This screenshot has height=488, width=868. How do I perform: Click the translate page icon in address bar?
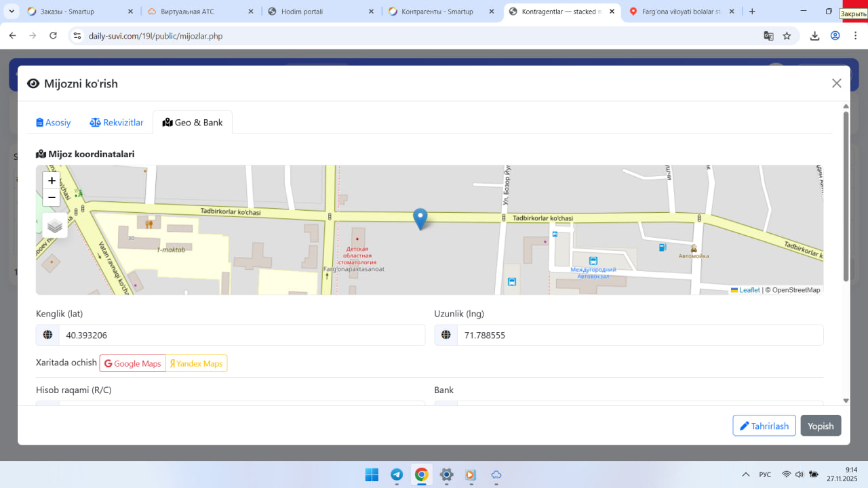[x=768, y=36]
